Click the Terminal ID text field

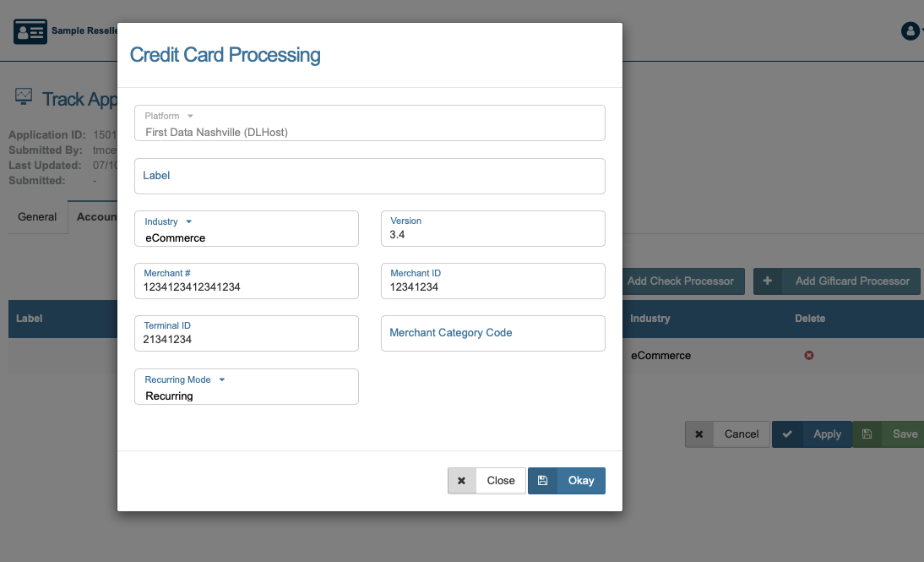[x=247, y=334]
